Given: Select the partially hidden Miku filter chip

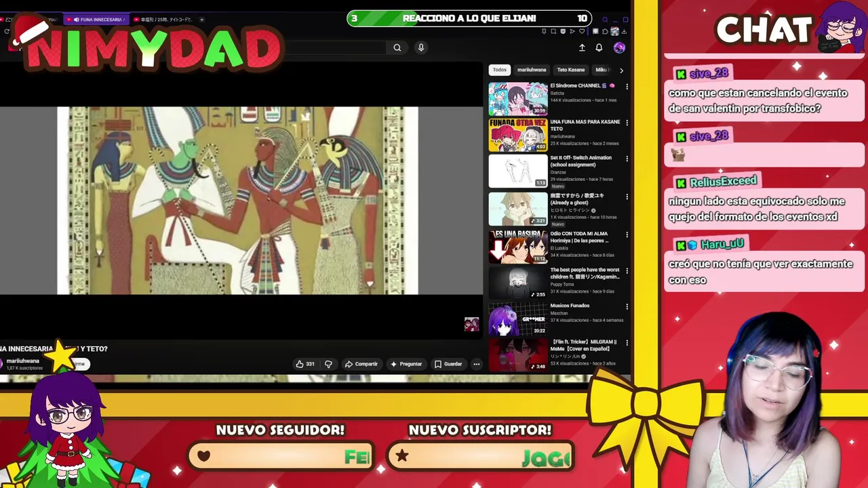Looking at the screenshot, I should [x=601, y=70].
